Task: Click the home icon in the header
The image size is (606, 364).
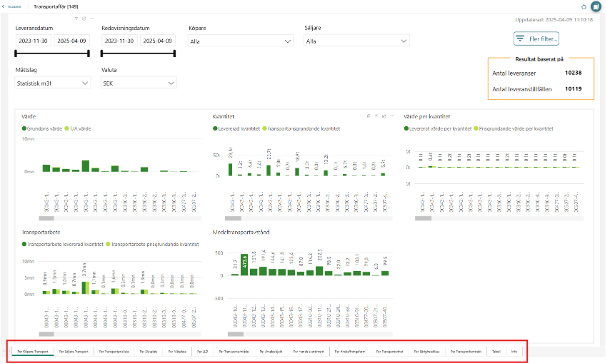Action: click(584, 7)
